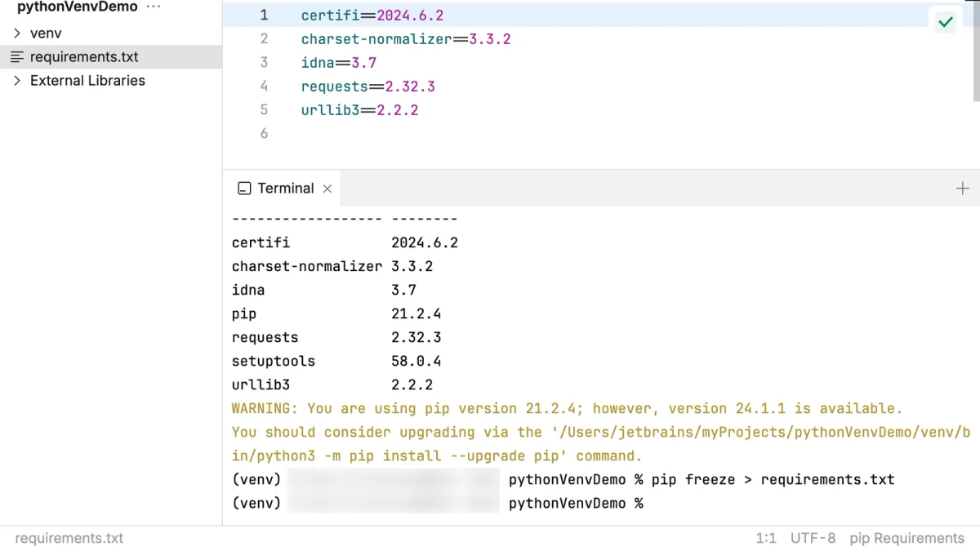
Task: Click the UTF-8 encoding in the status bar
Action: coord(813,539)
